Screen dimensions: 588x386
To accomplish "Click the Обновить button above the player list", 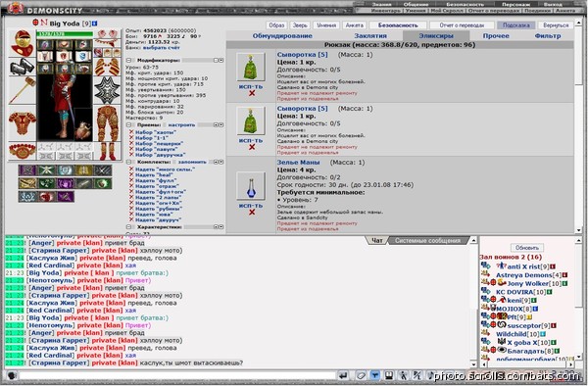I will tap(527, 248).
